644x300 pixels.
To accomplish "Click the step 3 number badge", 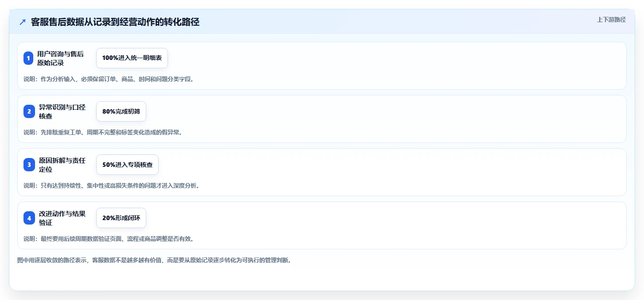I will 29,165.
